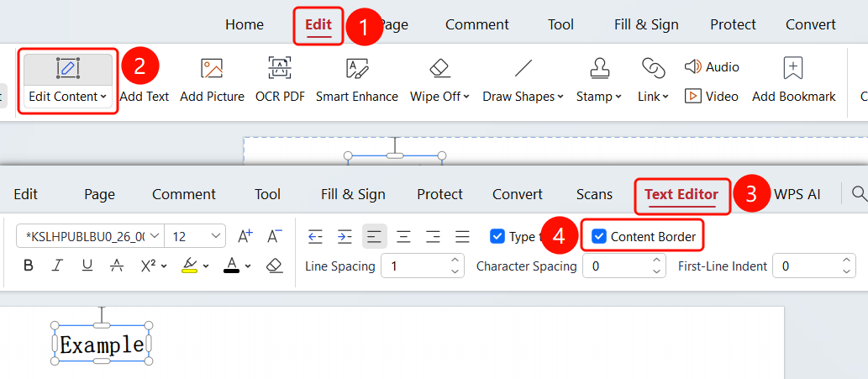Align text left

coord(375,237)
